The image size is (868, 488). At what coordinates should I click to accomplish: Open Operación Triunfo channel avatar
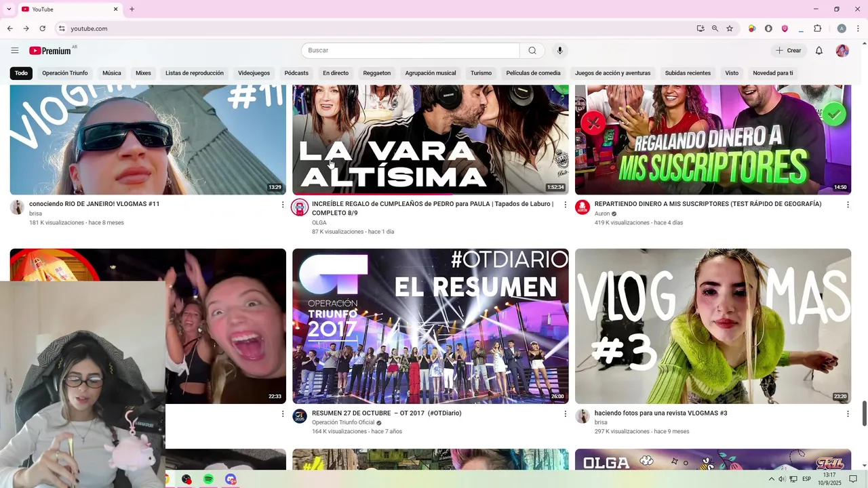(300, 416)
